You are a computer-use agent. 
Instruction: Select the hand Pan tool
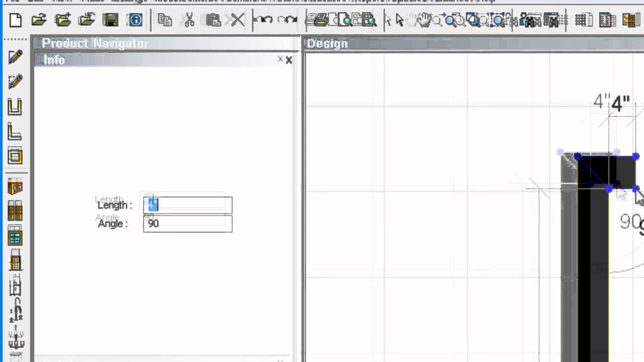(x=425, y=20)
